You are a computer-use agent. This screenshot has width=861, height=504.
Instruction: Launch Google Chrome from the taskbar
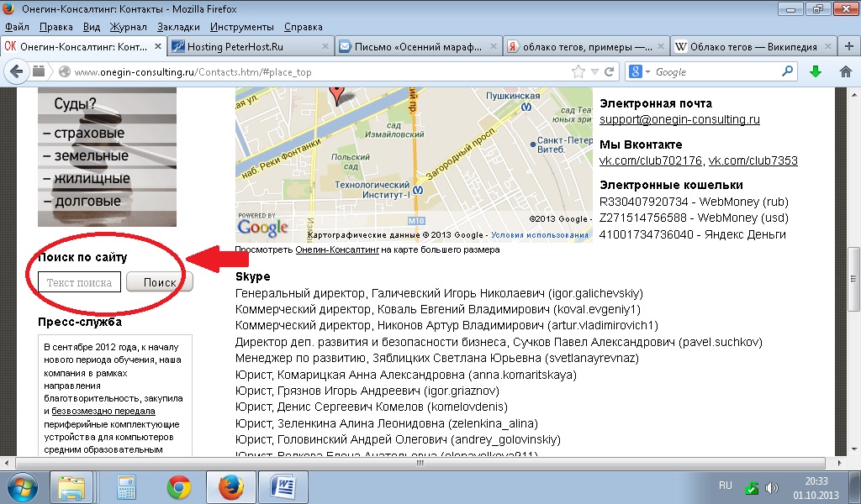178,486
